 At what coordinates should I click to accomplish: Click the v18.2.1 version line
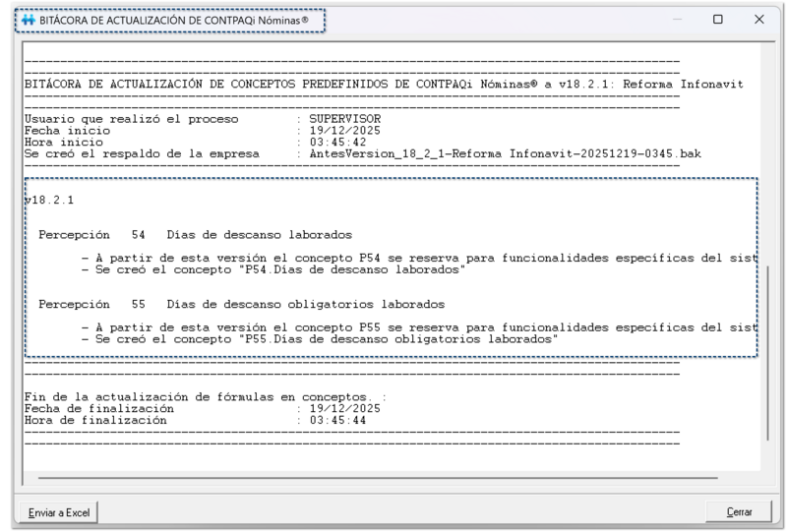49,200
